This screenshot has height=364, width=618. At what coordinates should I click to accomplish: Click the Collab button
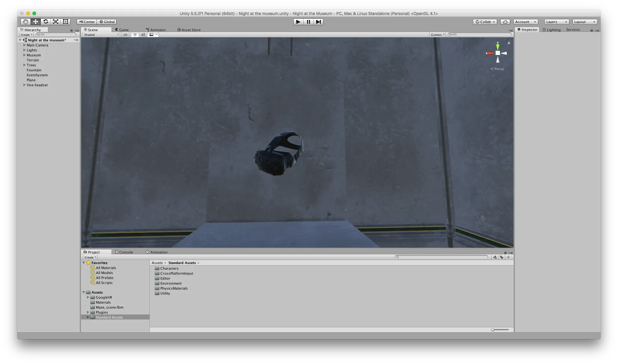pos(485,22)
